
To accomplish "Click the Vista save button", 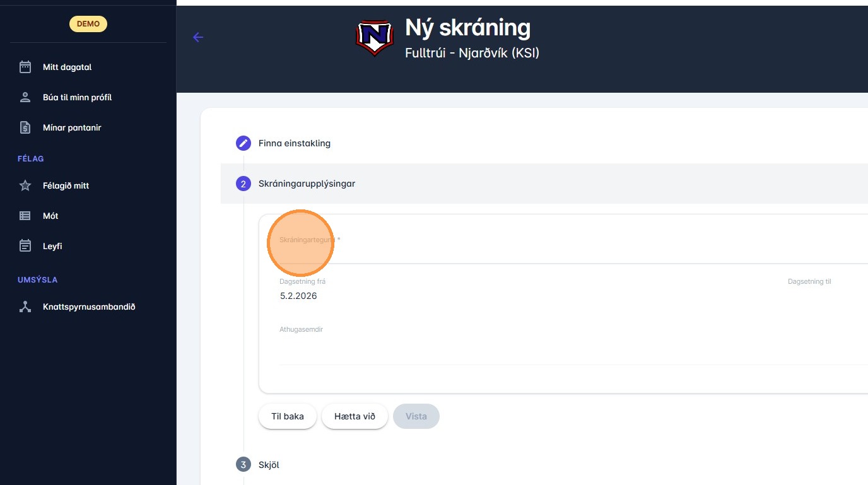I will click(416, 416).
